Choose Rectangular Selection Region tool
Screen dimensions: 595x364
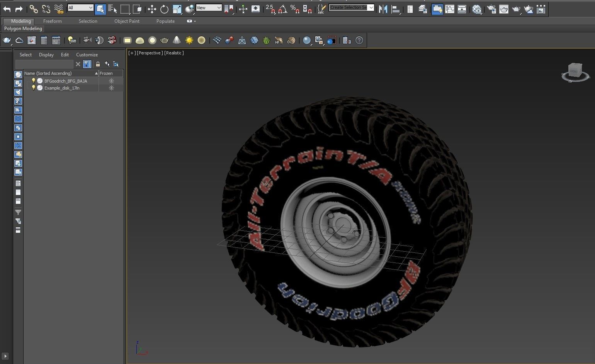pyautogui.click(x=125, y=9)
